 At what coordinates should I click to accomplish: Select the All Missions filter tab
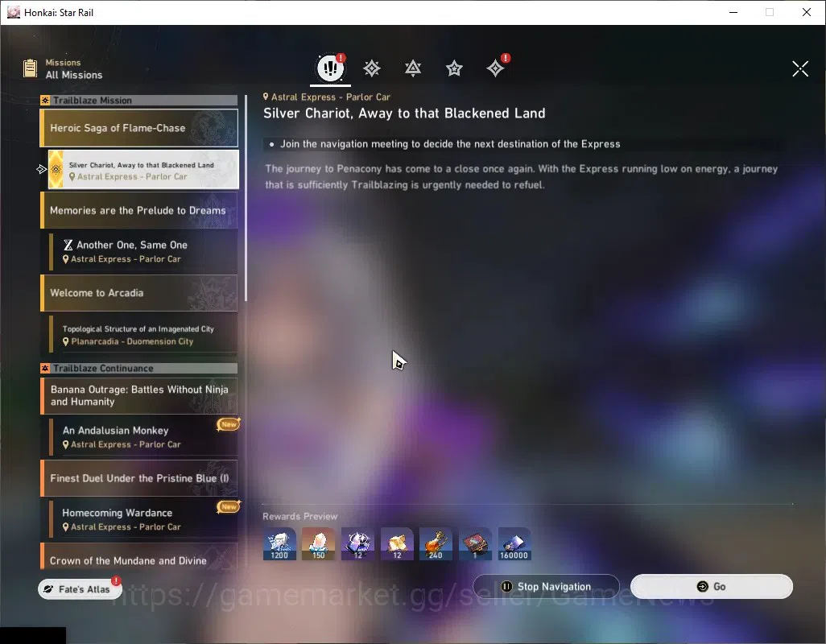point(330,68)
